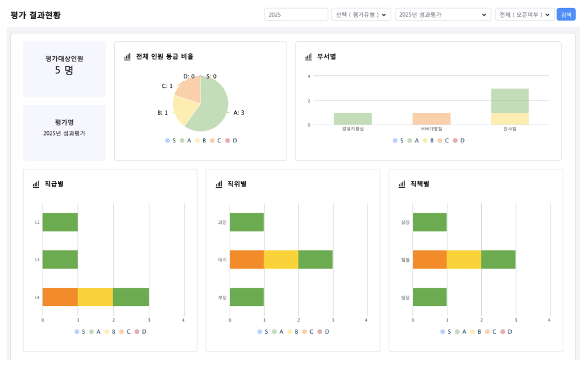
Task: Open the 선택 ( 평가유형 ) dropdown
Action: pyautogui.click(x=361, y=14)
